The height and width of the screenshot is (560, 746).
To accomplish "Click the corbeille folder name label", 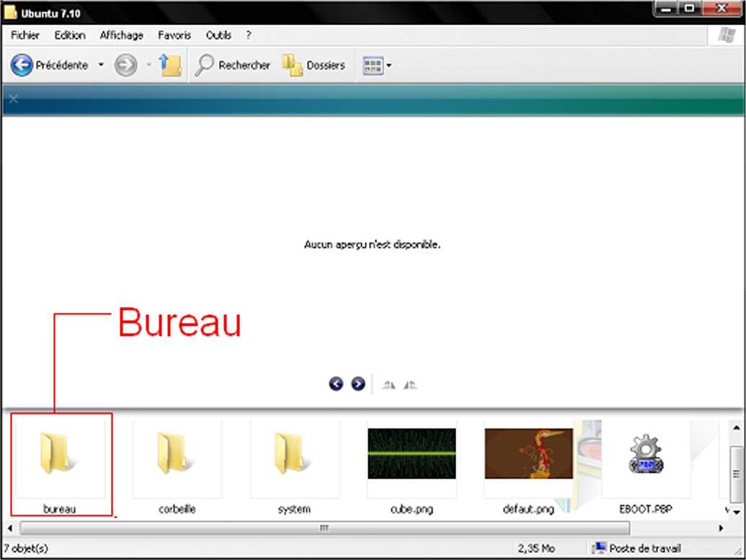I will pyautogui.click(x=177, y=509).
